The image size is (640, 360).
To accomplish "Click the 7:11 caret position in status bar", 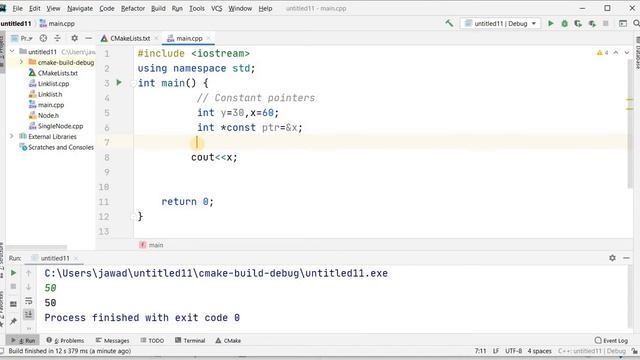I will 480,351.
